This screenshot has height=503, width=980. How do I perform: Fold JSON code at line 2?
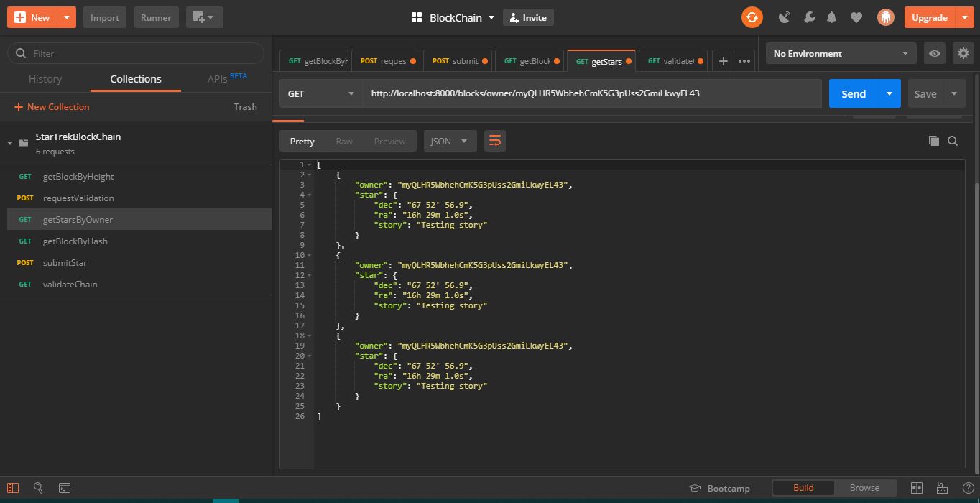pos(310,175)
